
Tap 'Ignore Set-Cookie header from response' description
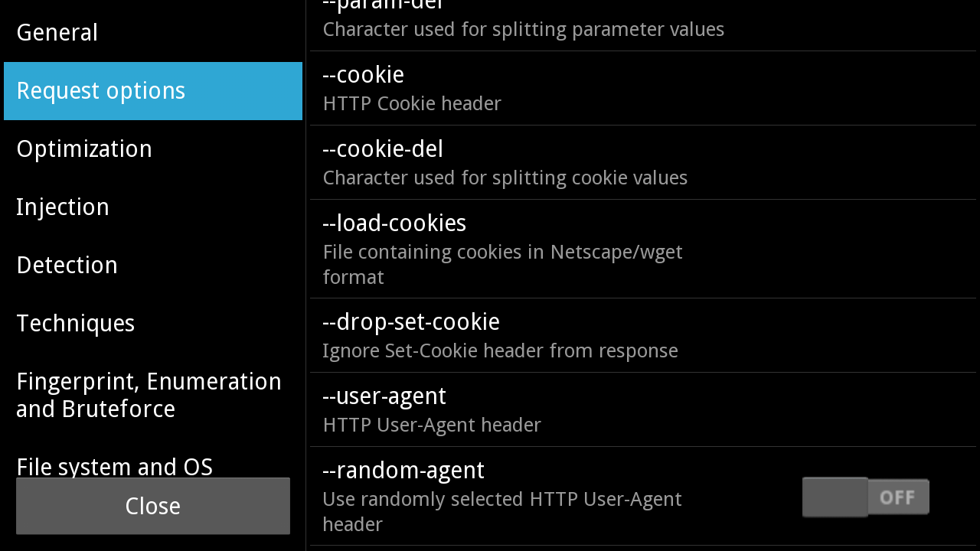(500, 351)
